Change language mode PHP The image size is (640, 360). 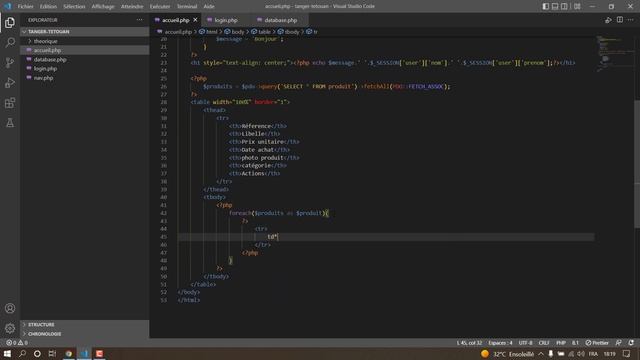(561, 343)
